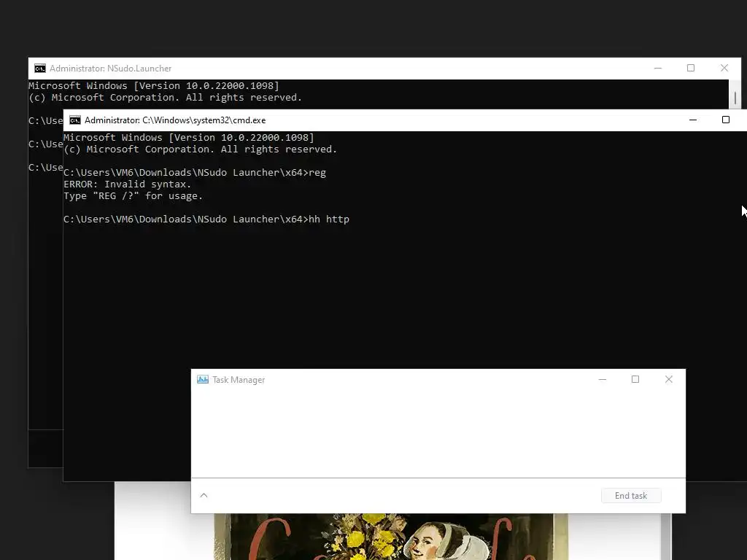Image resolution: width=747 pixels, height=560 pixels.
Task: Click the Windows version line in NSudo.Launcher window
Action: [154, 86]
